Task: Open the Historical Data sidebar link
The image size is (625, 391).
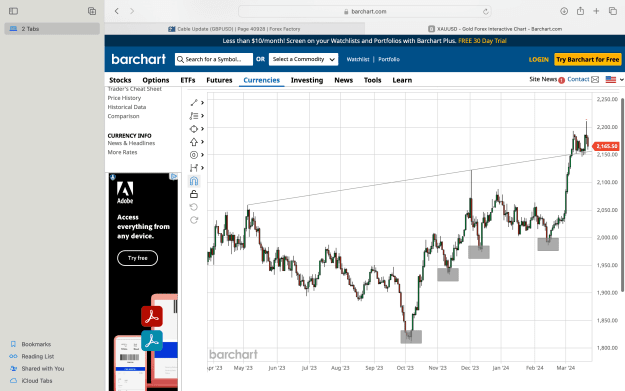Action: [127, 107]
